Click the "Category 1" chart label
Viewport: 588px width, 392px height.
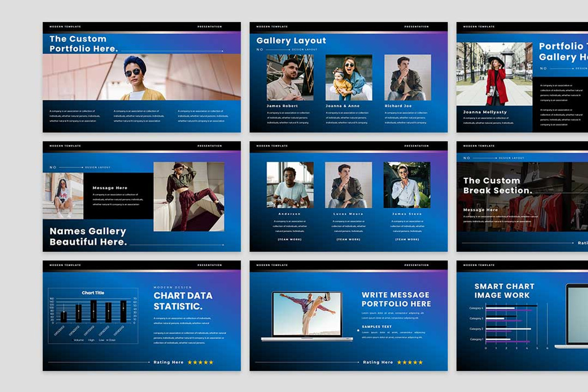(x=476, y=339)
